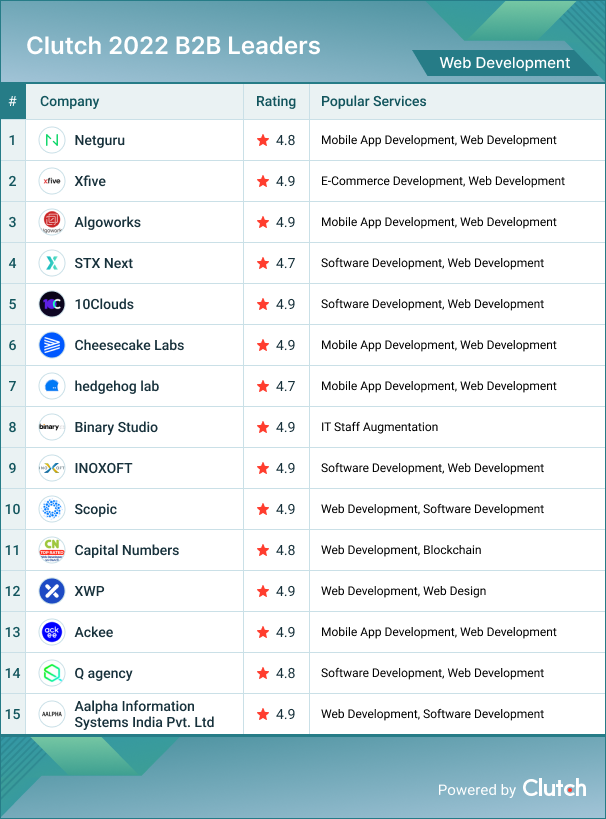Click the 10Clouds company name
Image resolution: width=606 pixels, height=819 pixels.
click(x=104, y=304)
